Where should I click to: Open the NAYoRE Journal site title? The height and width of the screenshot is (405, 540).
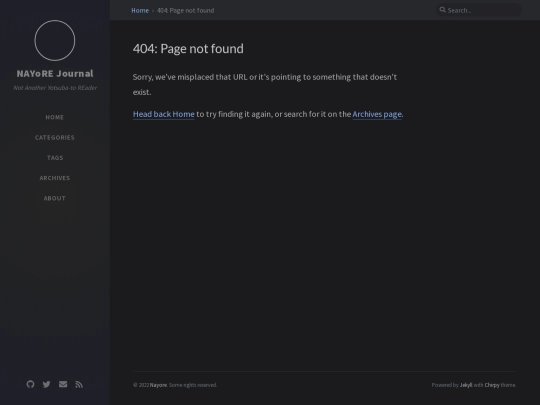point(55,74)
